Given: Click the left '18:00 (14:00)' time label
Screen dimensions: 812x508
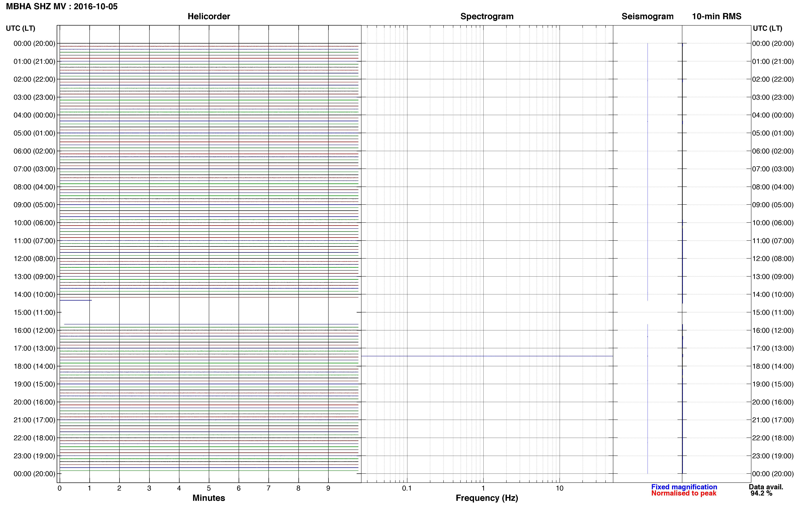Looking at the screenshot, I should point(34,366).
